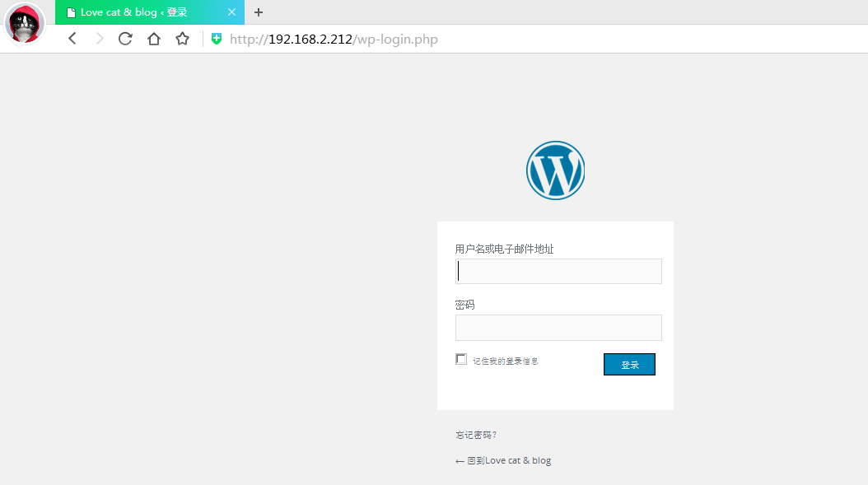Image resolution: width=868 pixels, height=485 pixels.
Task: Reload the page with refresh icon
Action: [126, 39]
